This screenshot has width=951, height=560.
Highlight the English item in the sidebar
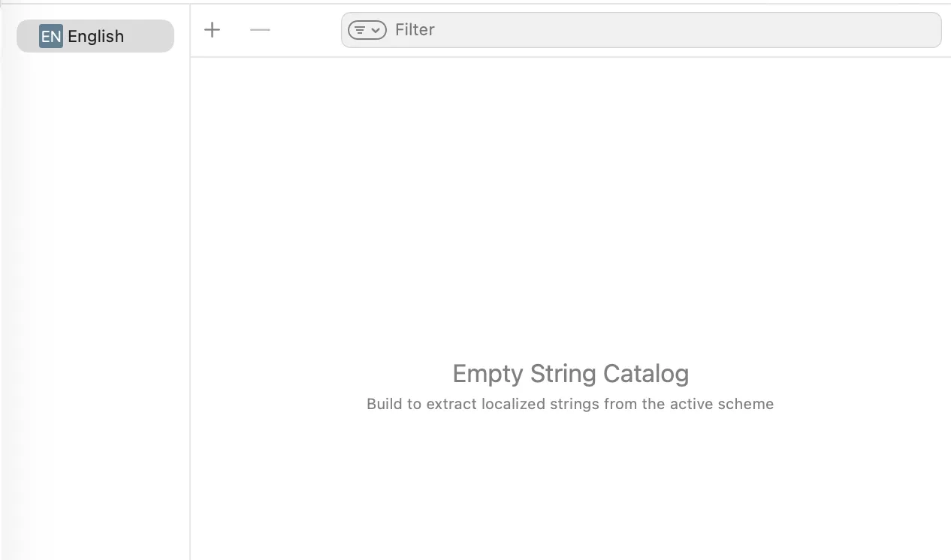click(x=95, y=35)
